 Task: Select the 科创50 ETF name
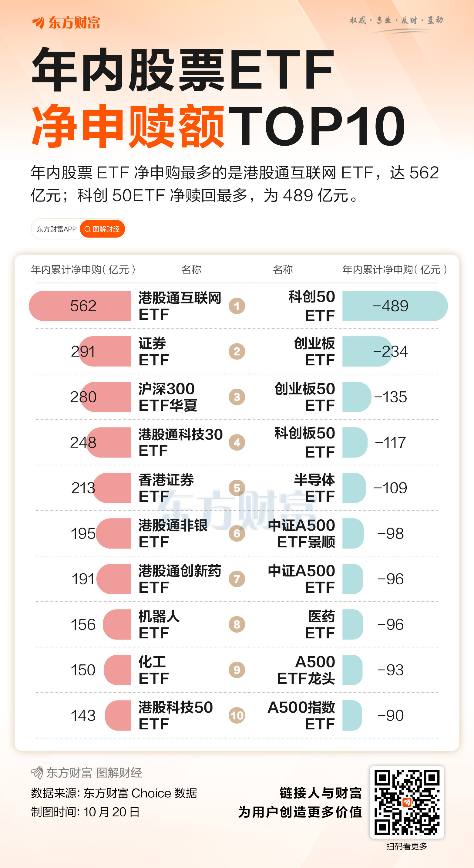(311, 306)
